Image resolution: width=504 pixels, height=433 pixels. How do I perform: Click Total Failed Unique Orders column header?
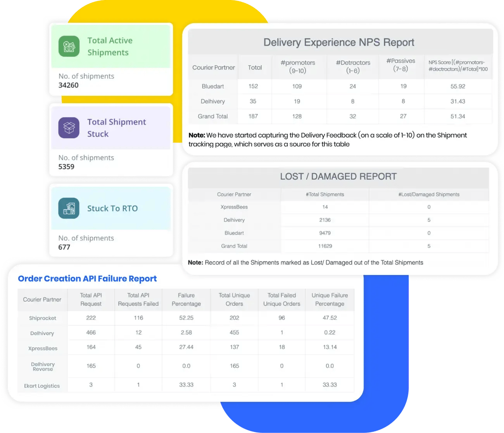[x=282, y=300]
